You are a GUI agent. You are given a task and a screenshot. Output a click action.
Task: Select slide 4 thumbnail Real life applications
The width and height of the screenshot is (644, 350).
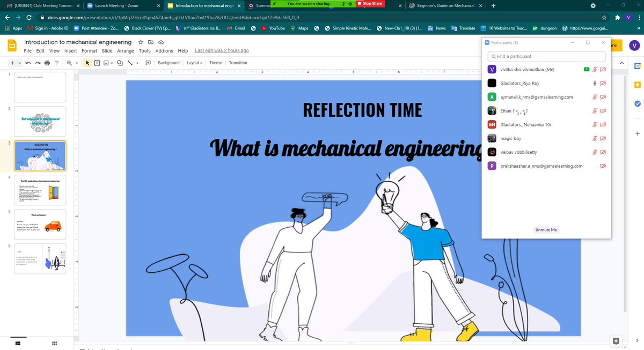40,190
